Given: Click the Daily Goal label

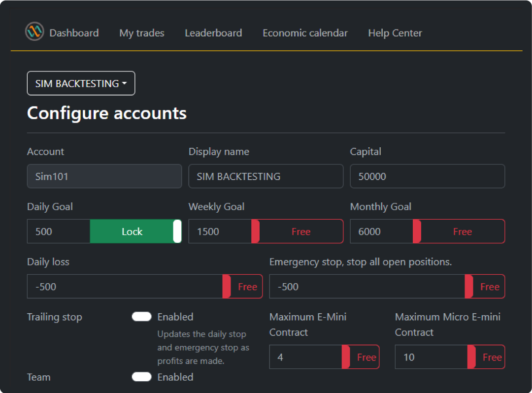Looking at the screenshot, I should coord(50,207).
